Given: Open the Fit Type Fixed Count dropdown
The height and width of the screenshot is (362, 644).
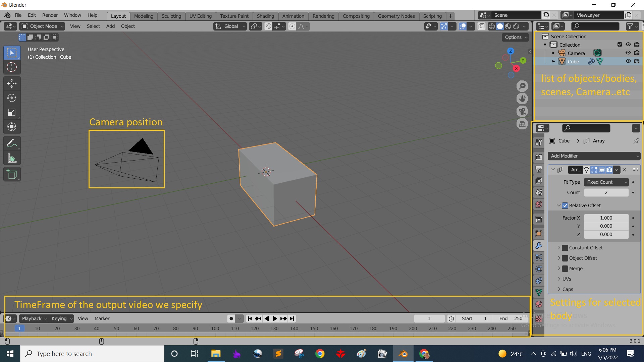Looking at the screenshot, I should click(x=606, y=182).
